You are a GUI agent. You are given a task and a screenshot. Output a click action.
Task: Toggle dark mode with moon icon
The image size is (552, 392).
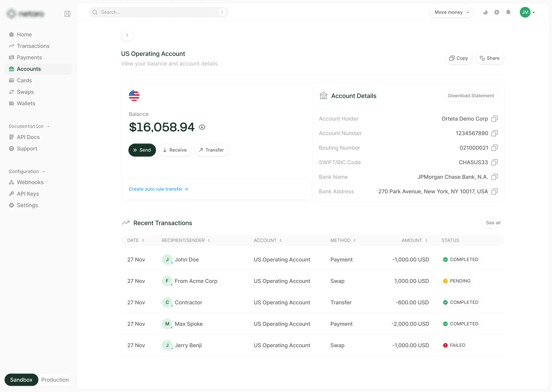(x=485, y=12)
